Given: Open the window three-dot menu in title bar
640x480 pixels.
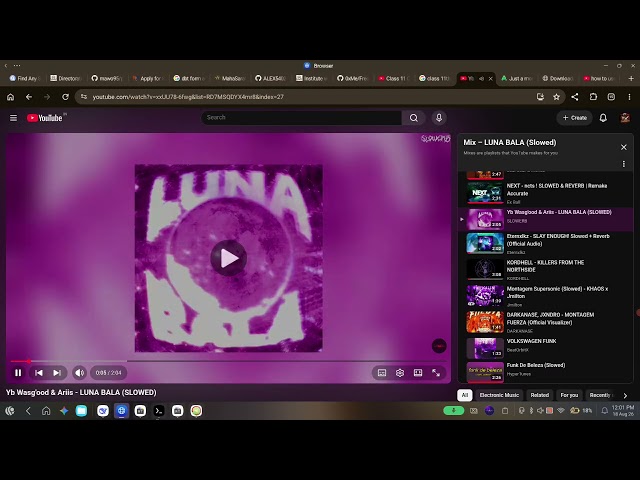Looking at the screenshot, I should 17,65.
